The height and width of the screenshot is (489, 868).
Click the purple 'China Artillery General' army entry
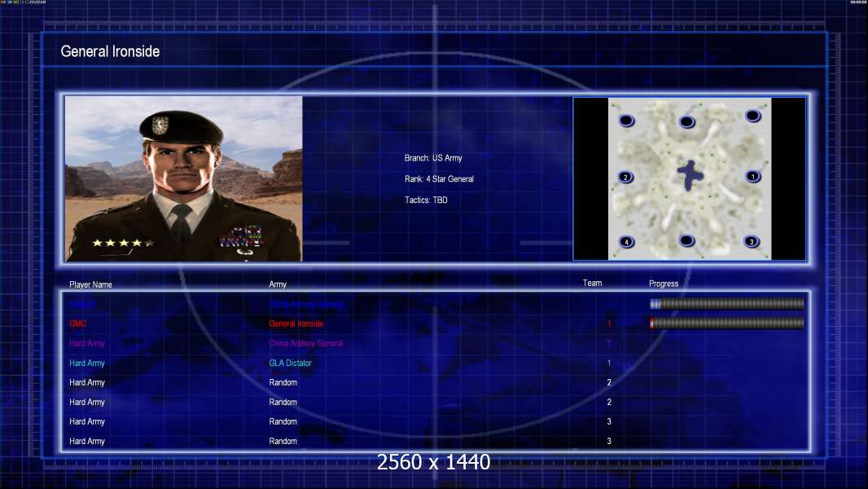point(306,343)
